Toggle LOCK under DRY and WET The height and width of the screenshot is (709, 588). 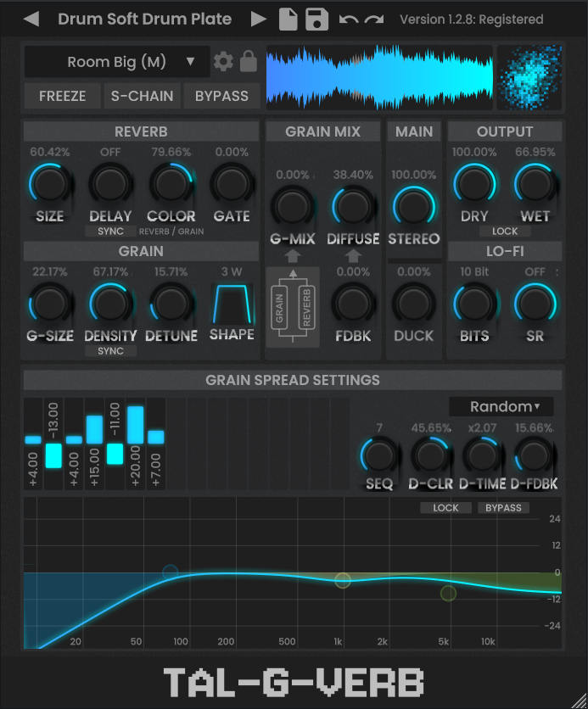505,231
